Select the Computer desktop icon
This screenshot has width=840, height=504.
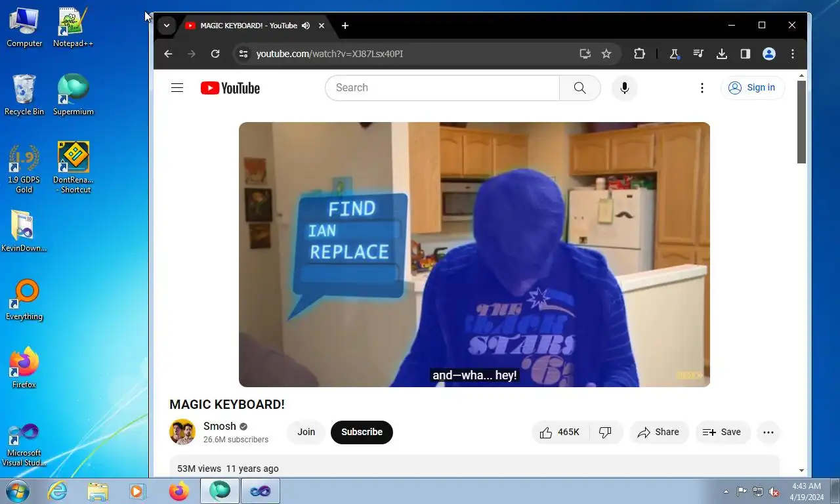(x=24, y=28)
